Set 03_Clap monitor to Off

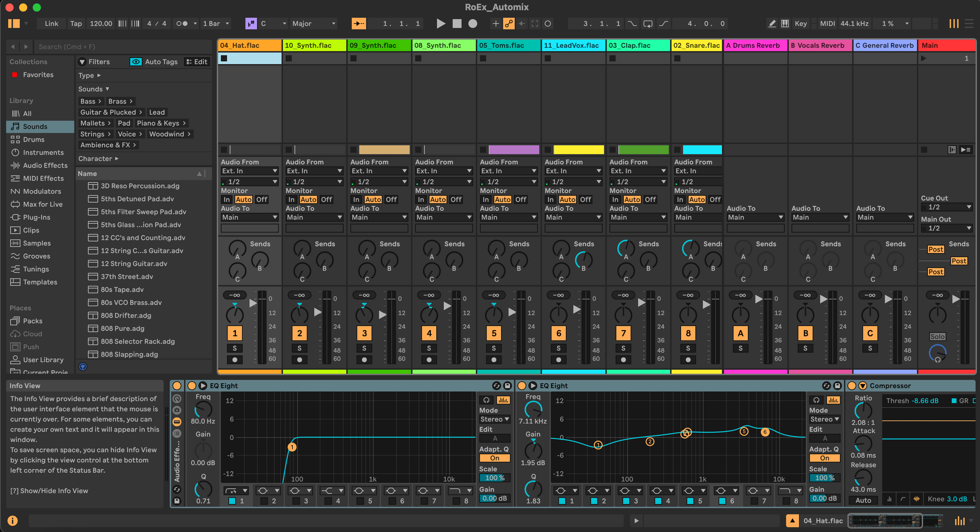pyautogui.click(x=650, y=199)
